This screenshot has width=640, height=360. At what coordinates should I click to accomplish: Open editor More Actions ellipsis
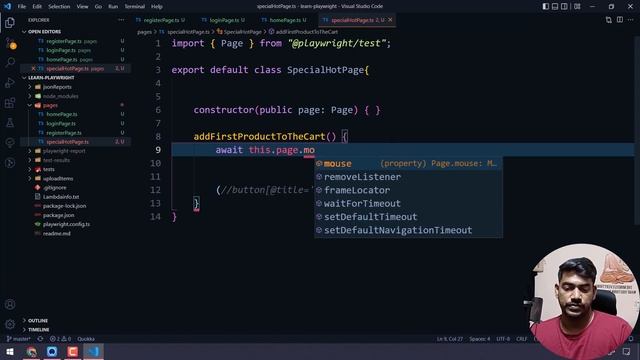point(631,20)
